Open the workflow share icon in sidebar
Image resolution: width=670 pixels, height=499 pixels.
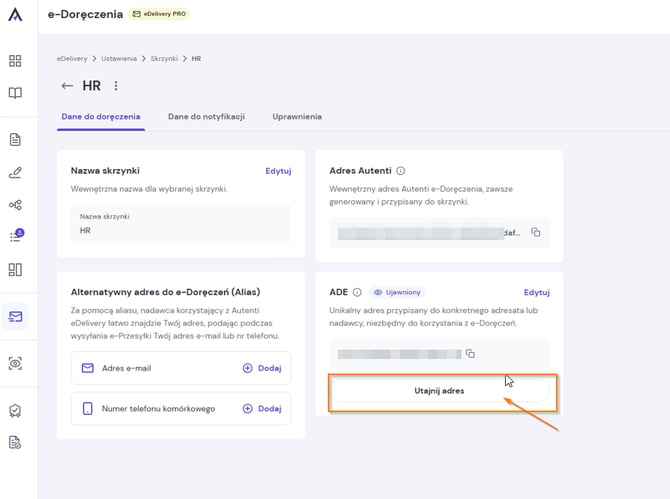[x=15, y=205]
